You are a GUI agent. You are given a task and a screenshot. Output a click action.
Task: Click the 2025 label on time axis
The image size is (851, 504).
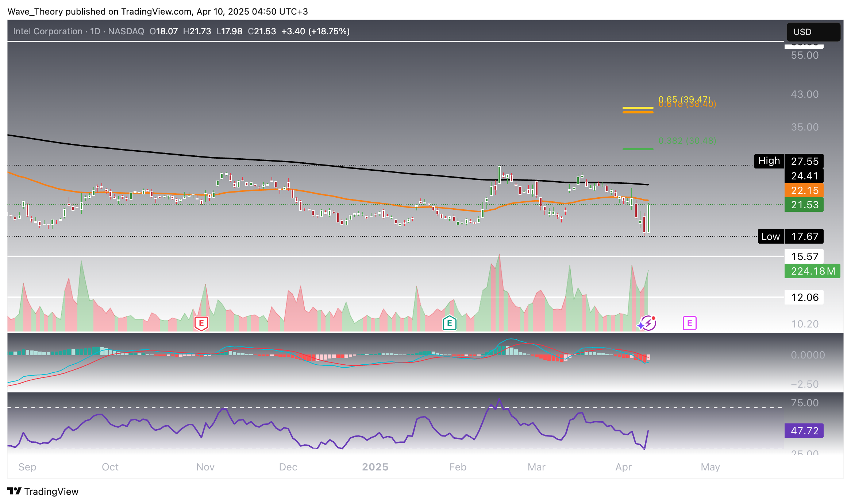(375, 467)
